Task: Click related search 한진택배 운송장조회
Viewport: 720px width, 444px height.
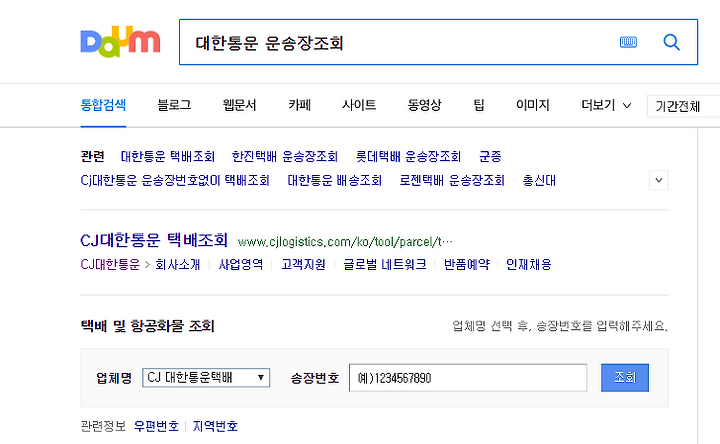Action: [285, 157]
